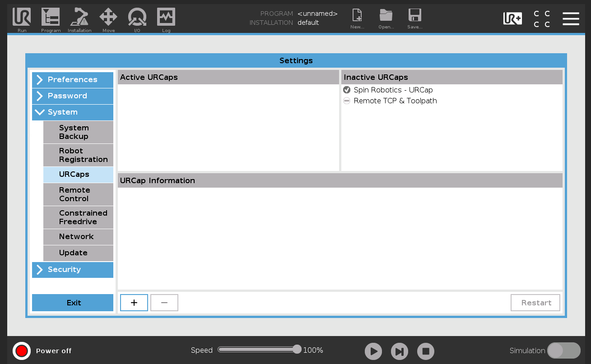This screenshot has width=591, height=364.
Task: Collapse the System section
Action: (73, 112)
